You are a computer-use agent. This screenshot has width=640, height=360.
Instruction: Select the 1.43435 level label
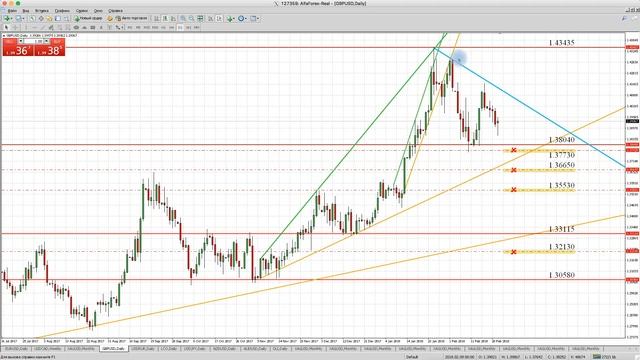tap(562, 42)
